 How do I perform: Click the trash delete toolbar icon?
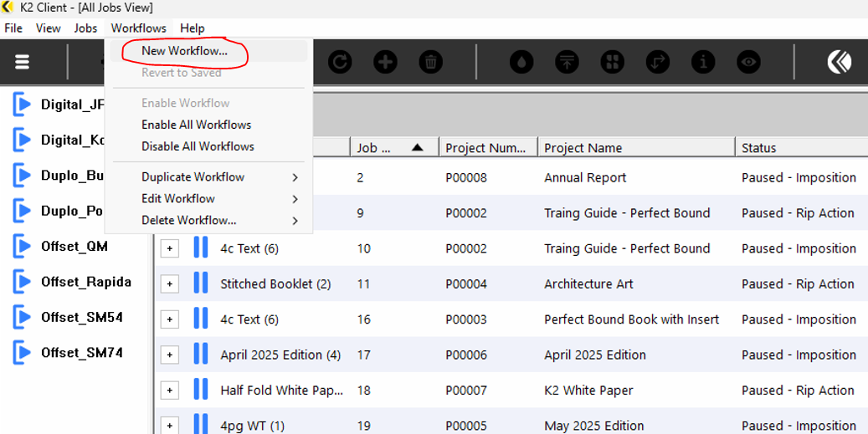[x=431, y=62]
